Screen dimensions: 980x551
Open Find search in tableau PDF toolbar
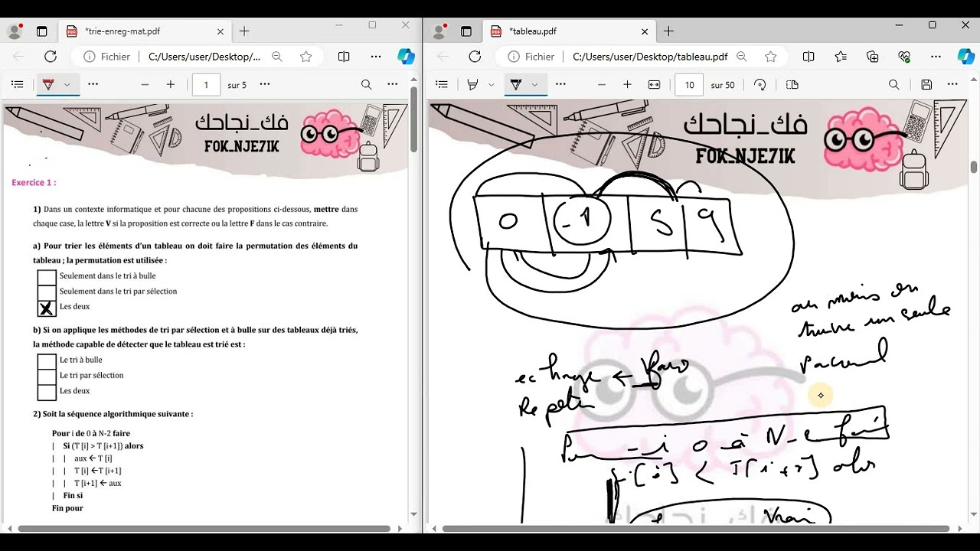(x=894, y=85)
